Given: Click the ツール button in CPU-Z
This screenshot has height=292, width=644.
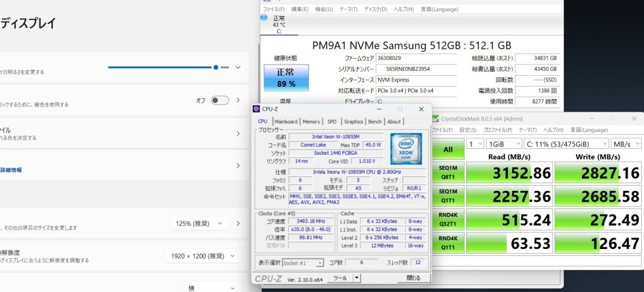Looking at the screenshot, I should coord(339,278).
